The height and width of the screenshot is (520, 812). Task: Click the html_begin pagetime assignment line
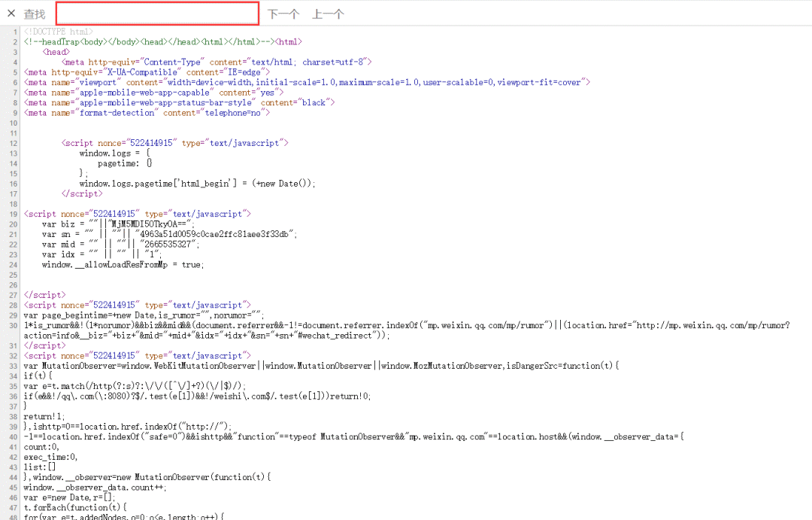coord(197,184)
